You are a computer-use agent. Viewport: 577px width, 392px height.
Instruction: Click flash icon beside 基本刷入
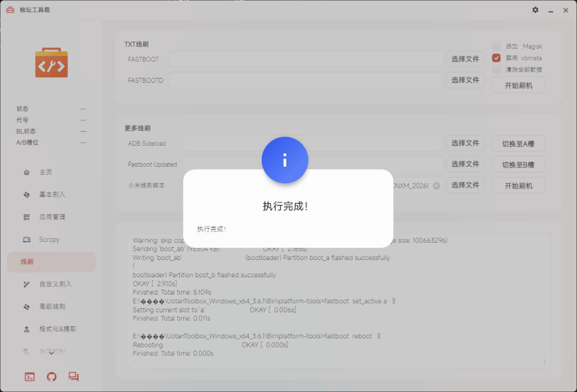pyautogui.click(x=26, y=195)
